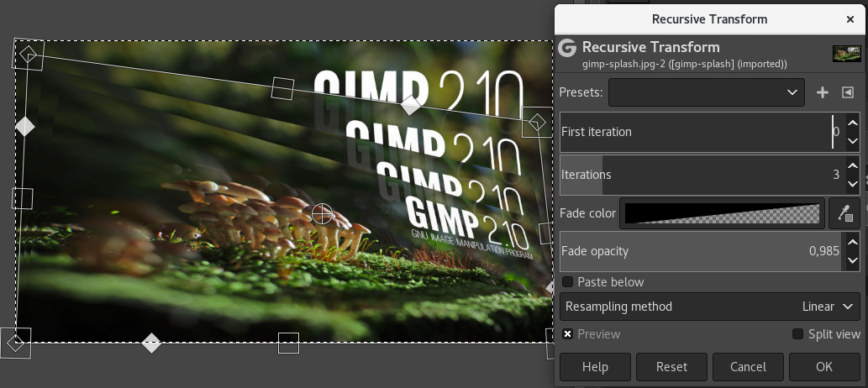Save settings as a named preset with plus icon
Viewport: 868px width, 388px height.
[822, 92]
